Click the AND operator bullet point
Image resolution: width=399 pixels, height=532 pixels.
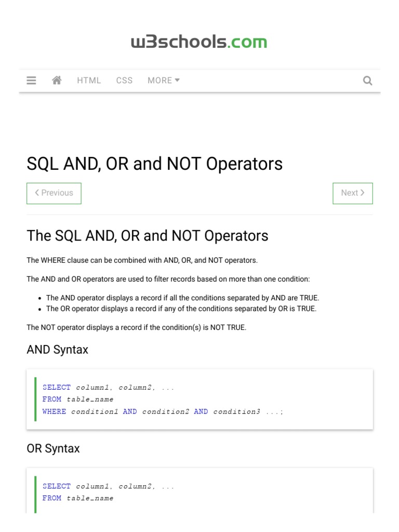tap(182, 298)
